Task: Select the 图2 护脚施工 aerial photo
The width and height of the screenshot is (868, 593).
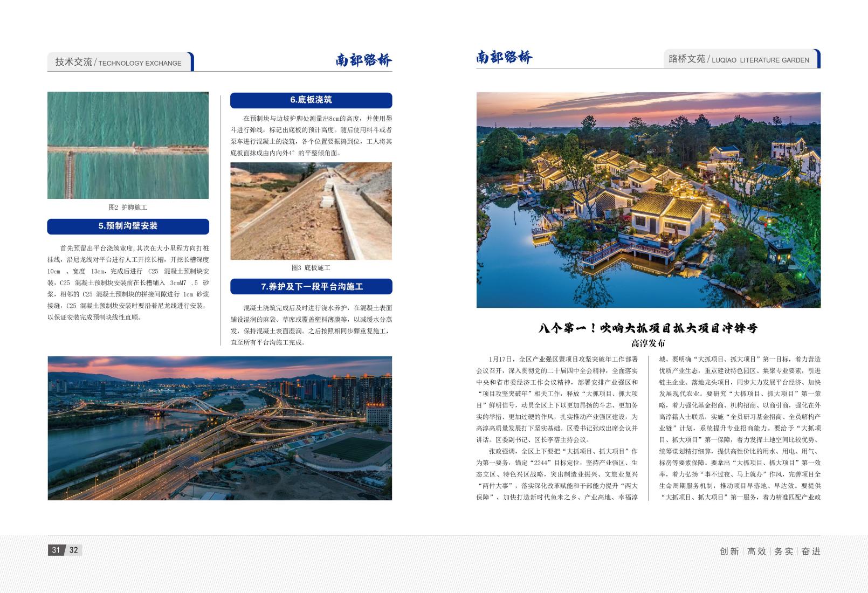Action: (128, 145)
